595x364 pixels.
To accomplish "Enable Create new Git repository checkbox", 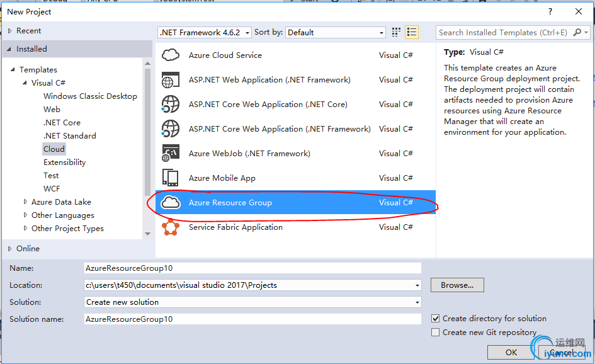I will point(436,332).
